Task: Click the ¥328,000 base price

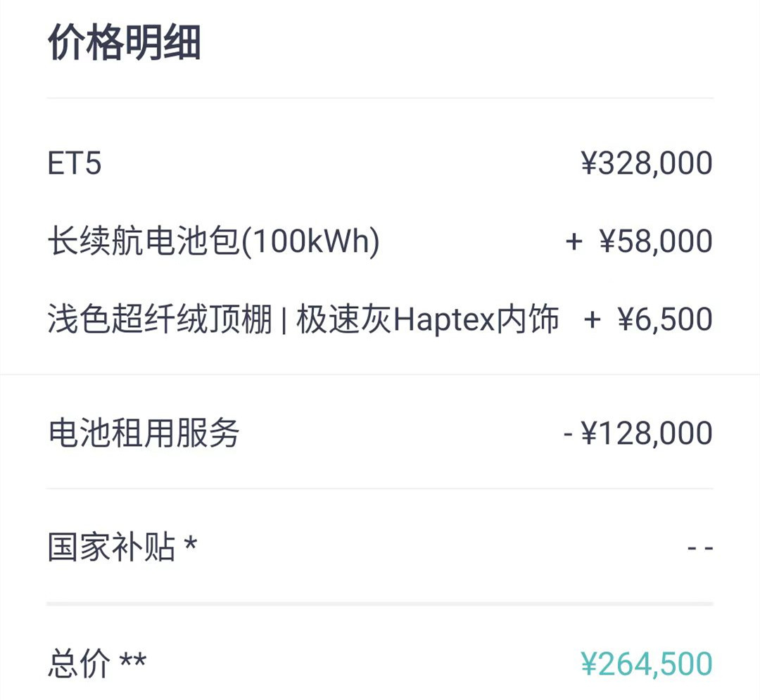Action: point(647,164)
